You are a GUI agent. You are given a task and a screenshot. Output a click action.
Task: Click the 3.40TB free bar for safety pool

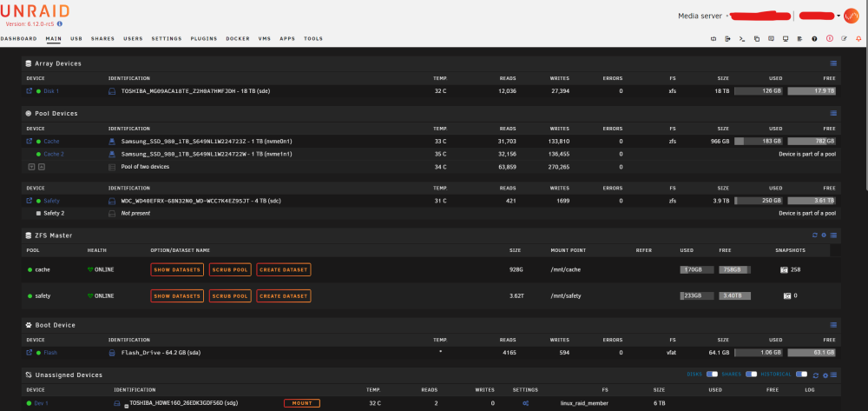pos(734,295)
